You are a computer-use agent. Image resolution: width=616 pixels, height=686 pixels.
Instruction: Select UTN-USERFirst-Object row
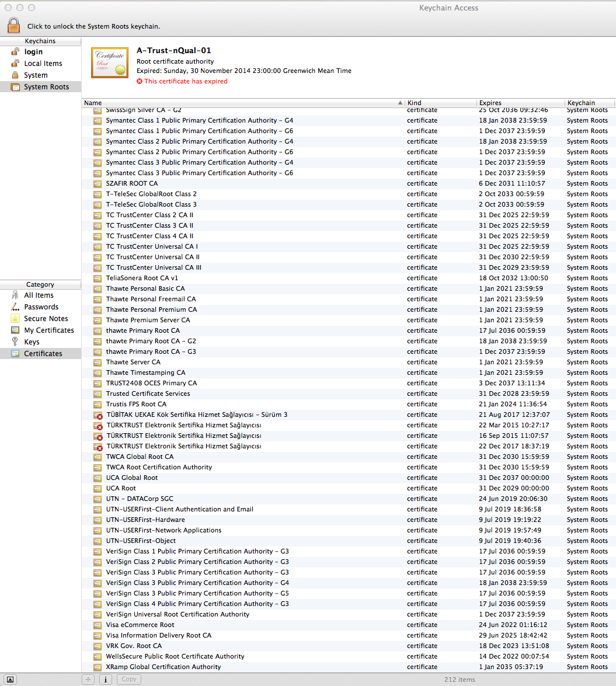348,541
